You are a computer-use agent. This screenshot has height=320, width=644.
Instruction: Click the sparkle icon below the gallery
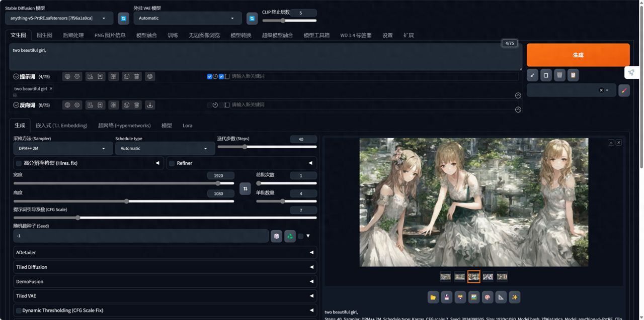point(514,297)
